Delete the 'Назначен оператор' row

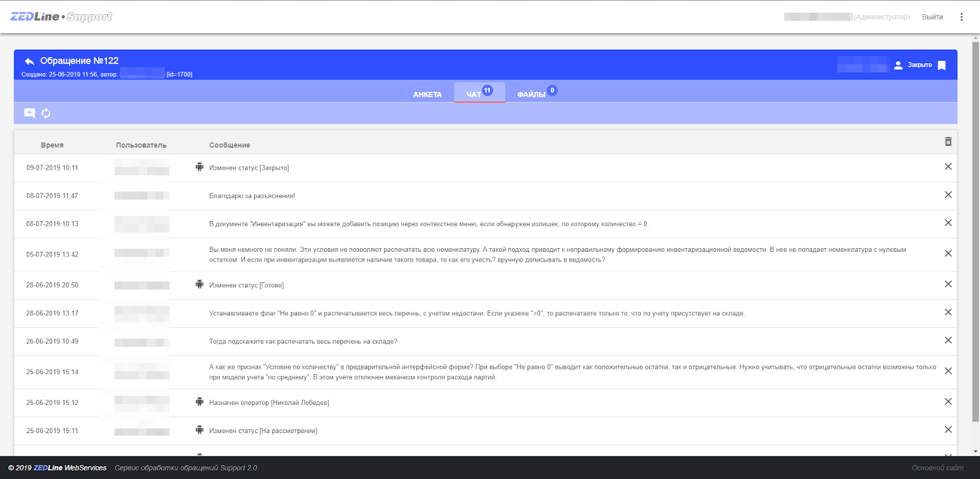[948, 402]
